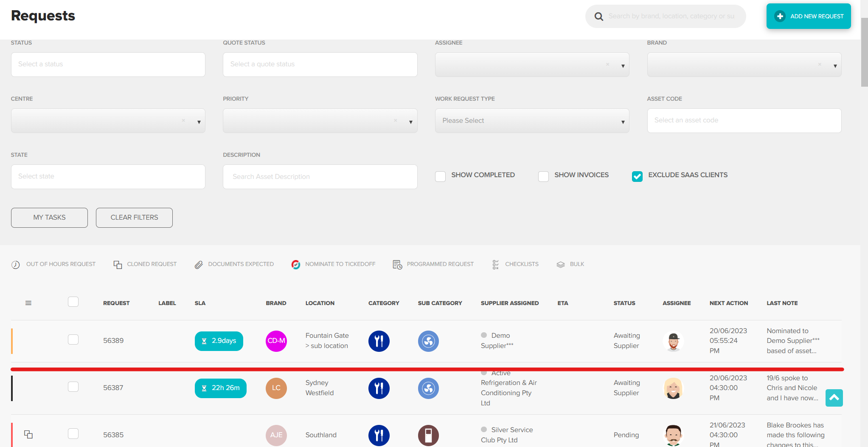
Task: Open the Quote Status select field
Action: [320, 65]
